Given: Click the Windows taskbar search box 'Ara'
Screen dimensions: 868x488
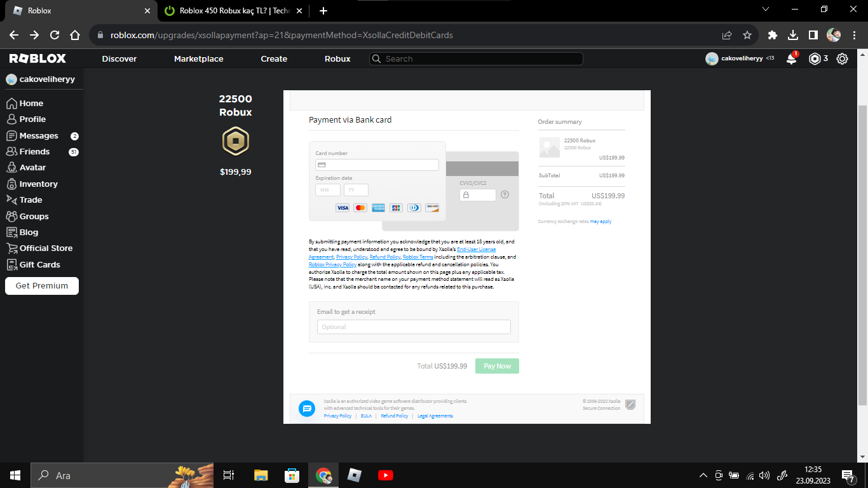Looking at the screenshot, I should [x=122, y=475].
